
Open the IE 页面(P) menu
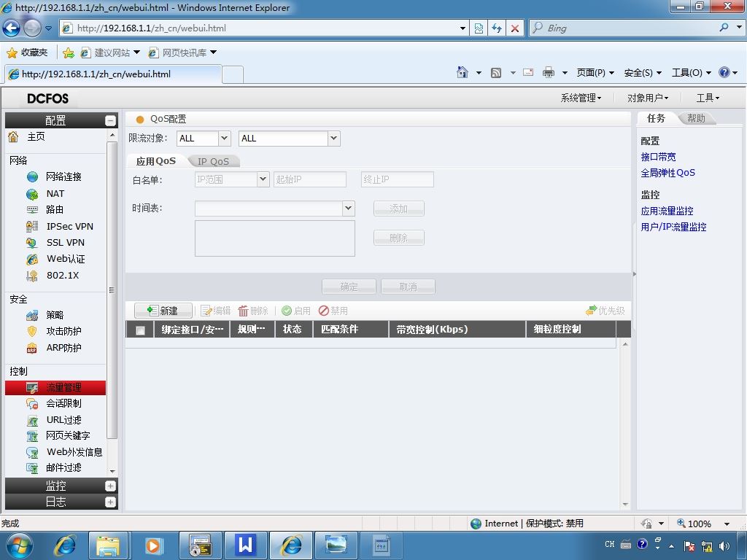click(595, 73)
